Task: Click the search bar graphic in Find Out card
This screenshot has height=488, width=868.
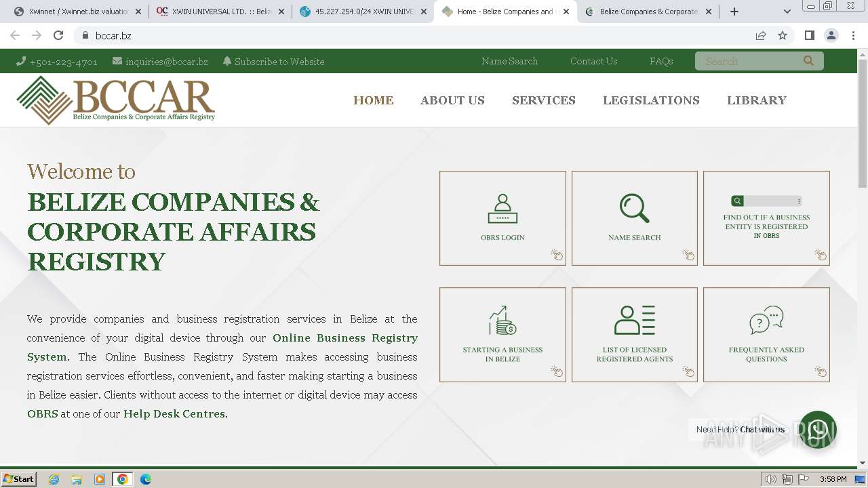Action: click(x=766, y=201)
